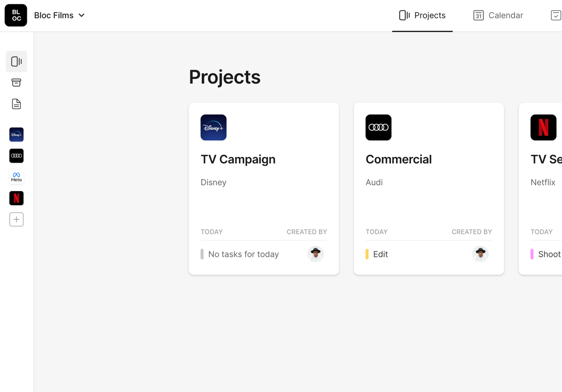Viewport: 562px width, 392px height.
Task: Click the Netflix logo on TV Series card
Action: (543, 128)
